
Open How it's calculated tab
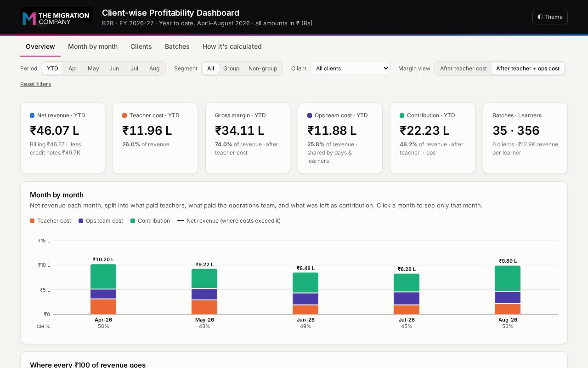coord(232,46)
